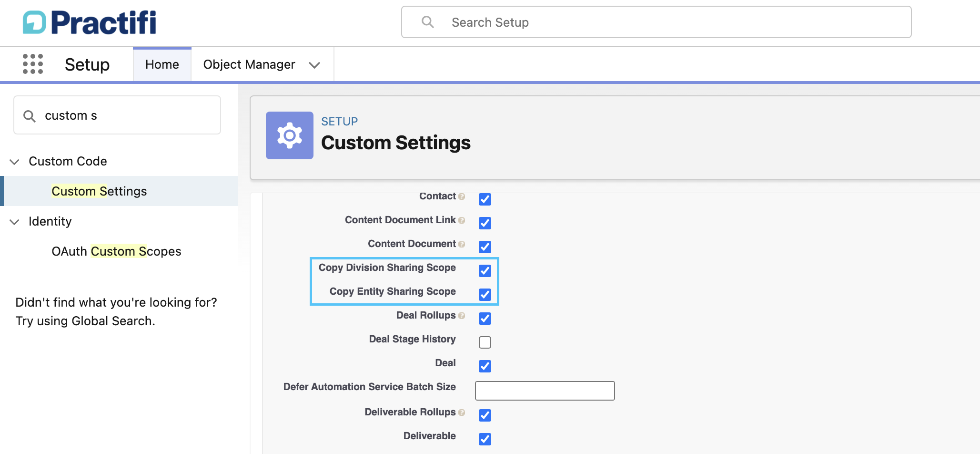980x454 pixels.
Task: Click the magnifying glass in Search Setup
Action: pyautogui.click(x=427, y=22)
